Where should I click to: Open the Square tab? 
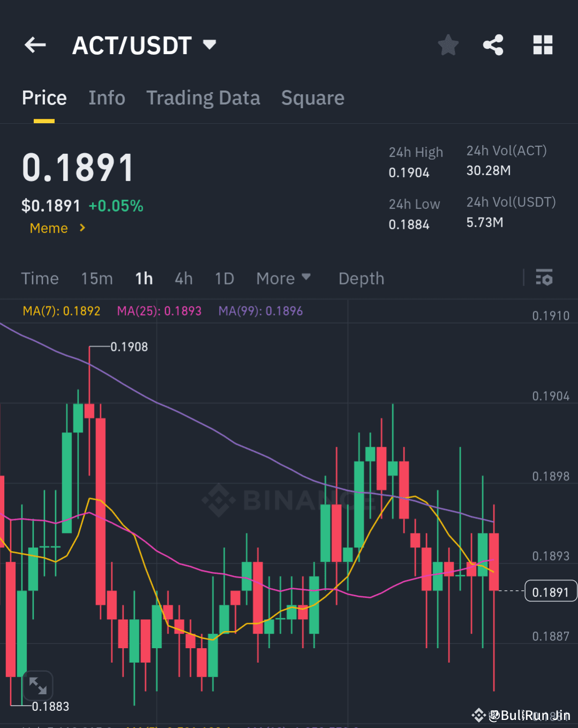[x=313, y=98]
